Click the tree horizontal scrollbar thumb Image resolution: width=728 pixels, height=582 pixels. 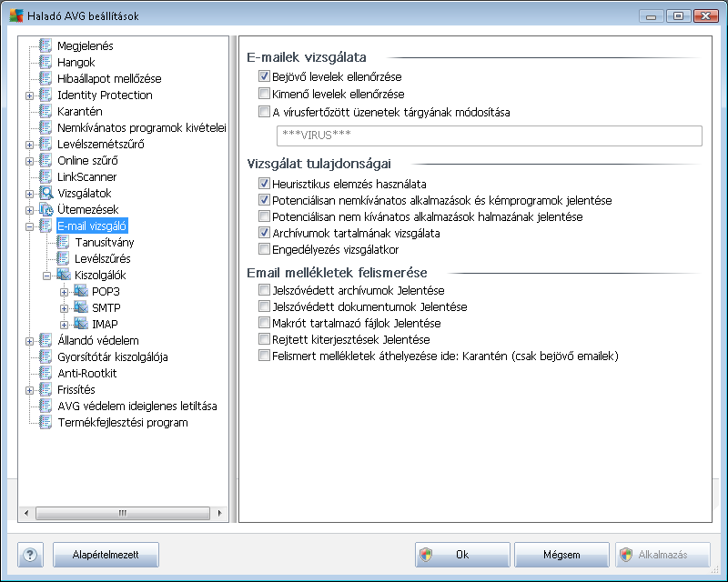pos(123,513)
